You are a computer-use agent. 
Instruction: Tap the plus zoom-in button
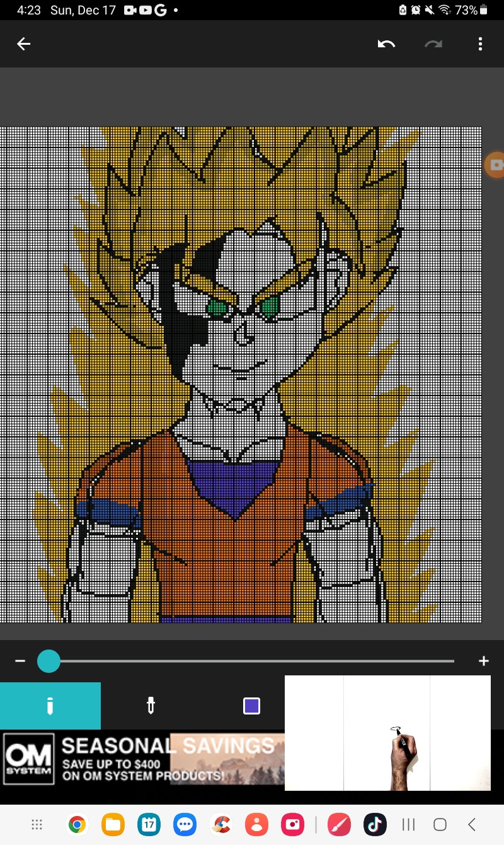[x=484, y=661]
